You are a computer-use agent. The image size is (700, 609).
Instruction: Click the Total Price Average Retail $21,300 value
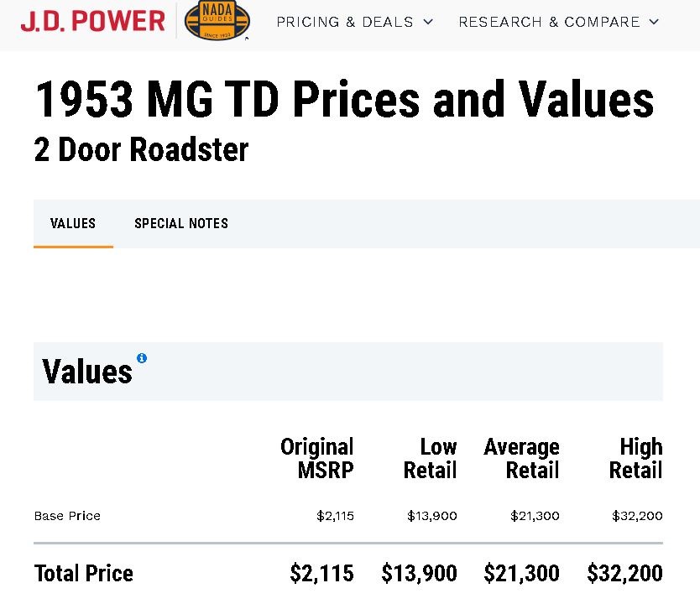[521, 574]
